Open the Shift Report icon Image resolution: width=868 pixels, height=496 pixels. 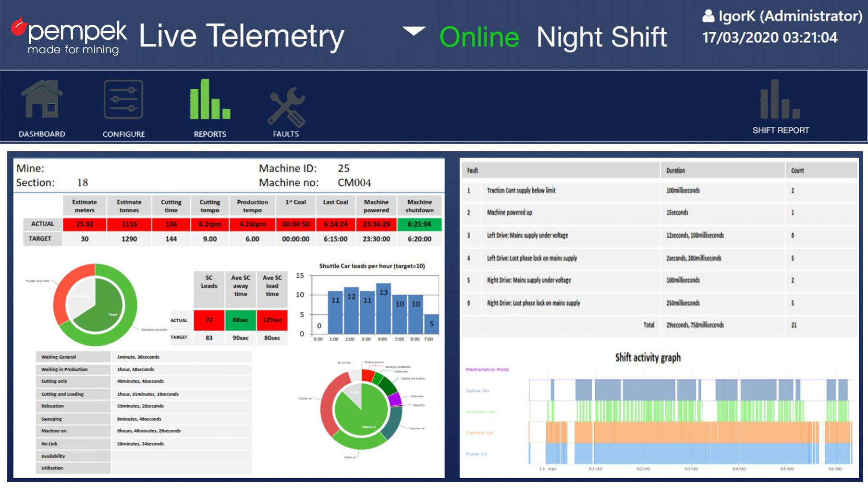(x=780, y=100)
